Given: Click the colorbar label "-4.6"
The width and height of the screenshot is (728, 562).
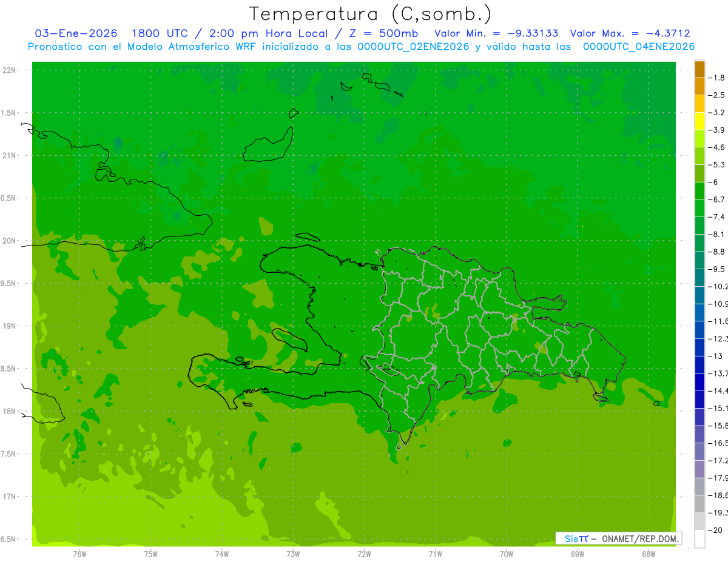Looking at the screenshot, I should pos(716,147).
